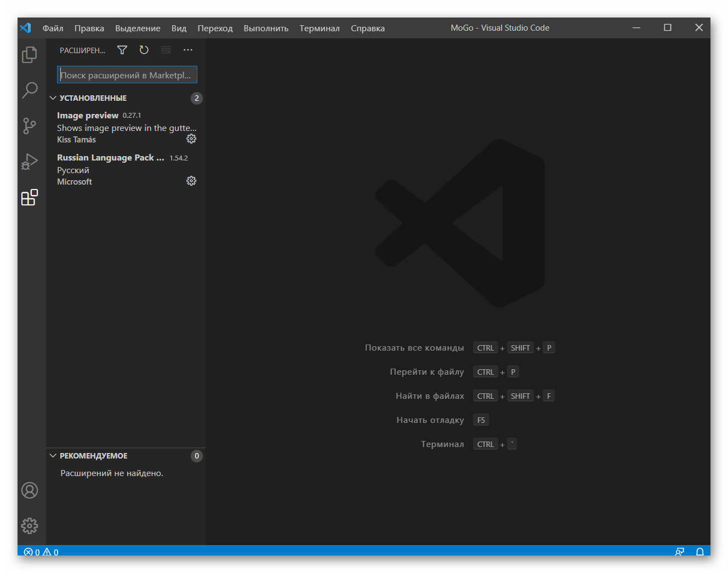Refresh the extensions list
The height and width of the screenshot is (573, 728).
(144, 50)
